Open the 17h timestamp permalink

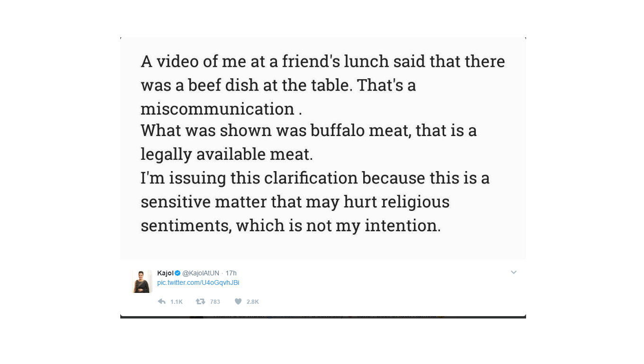point(231,273)
